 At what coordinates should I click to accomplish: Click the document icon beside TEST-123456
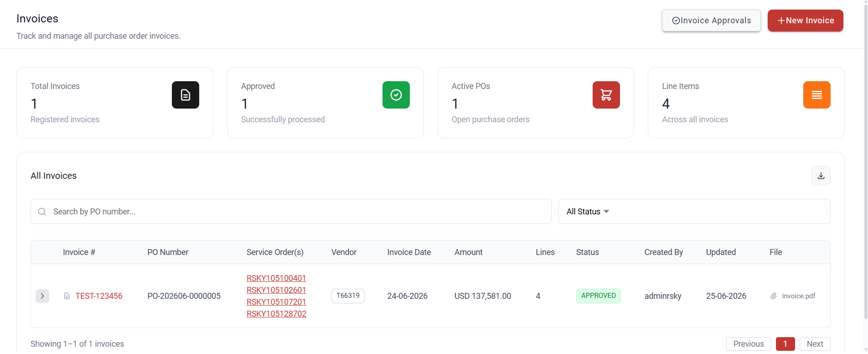tap(67, 296)
